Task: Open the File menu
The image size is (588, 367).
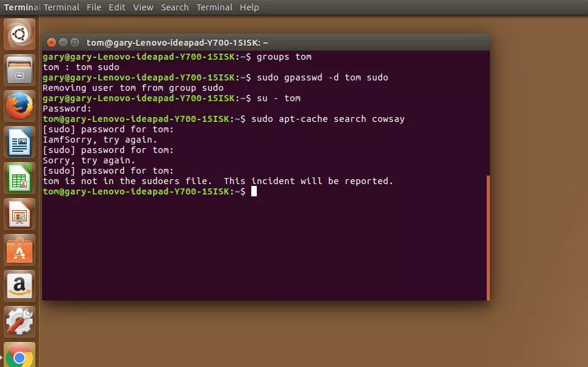Action: (94, 7)
